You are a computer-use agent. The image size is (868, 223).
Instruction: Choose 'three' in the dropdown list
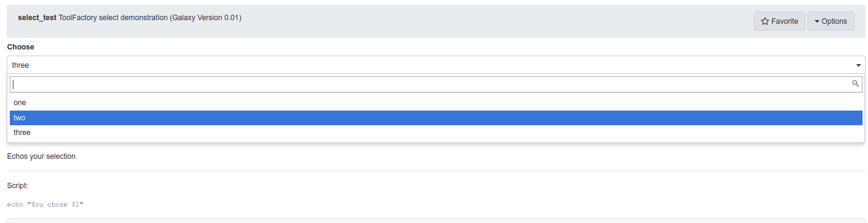tap(436, 133)
